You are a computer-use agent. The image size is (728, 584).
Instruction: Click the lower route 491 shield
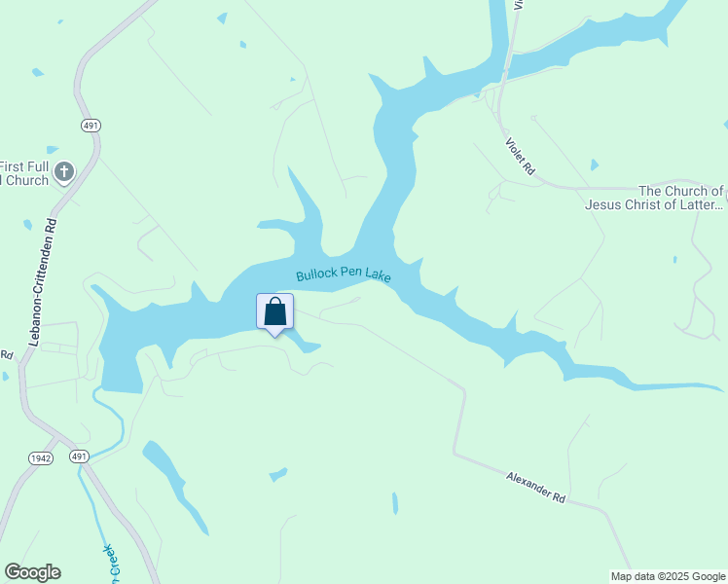pyautogui.click(x=80, y=456)
